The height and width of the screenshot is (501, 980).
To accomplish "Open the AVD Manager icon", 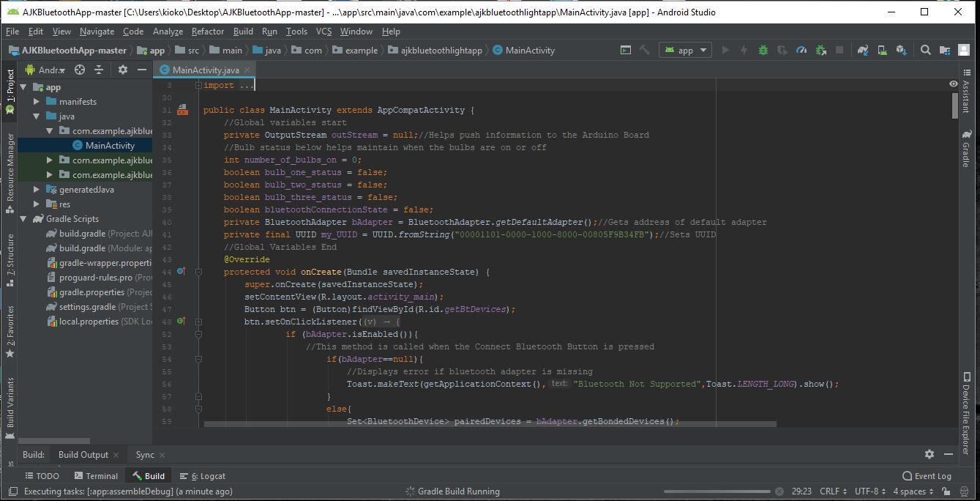I will point(883,51).
